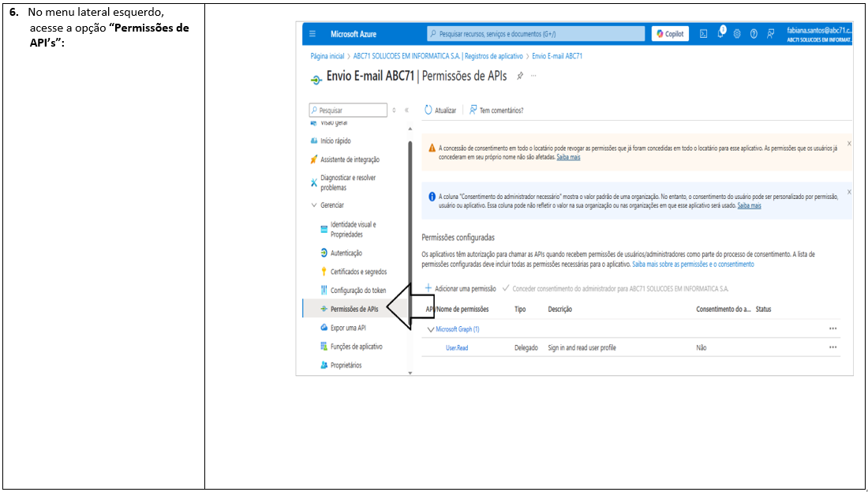Pin the Permissões de APIs page
The width and height of the screenshot is (868, 492).
(x=519, y=76)
